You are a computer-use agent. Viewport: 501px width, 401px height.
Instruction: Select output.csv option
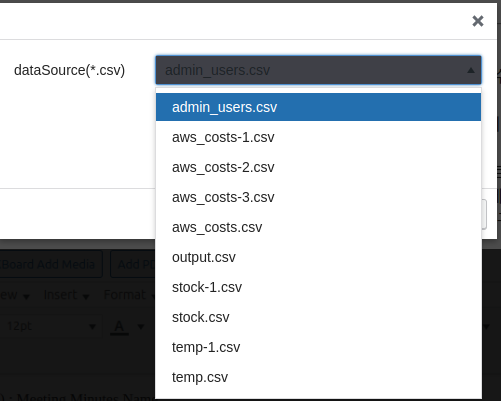coord(318,257)
